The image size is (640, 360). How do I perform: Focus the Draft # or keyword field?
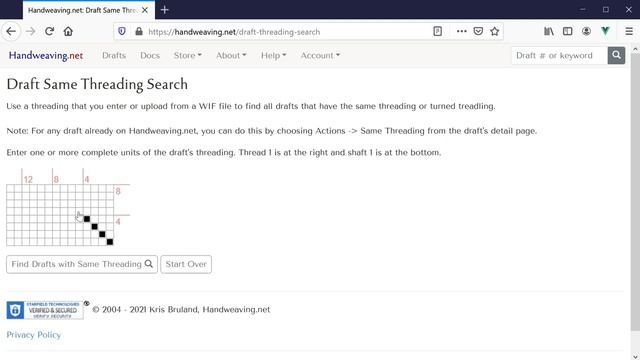[x=559, y=55]
